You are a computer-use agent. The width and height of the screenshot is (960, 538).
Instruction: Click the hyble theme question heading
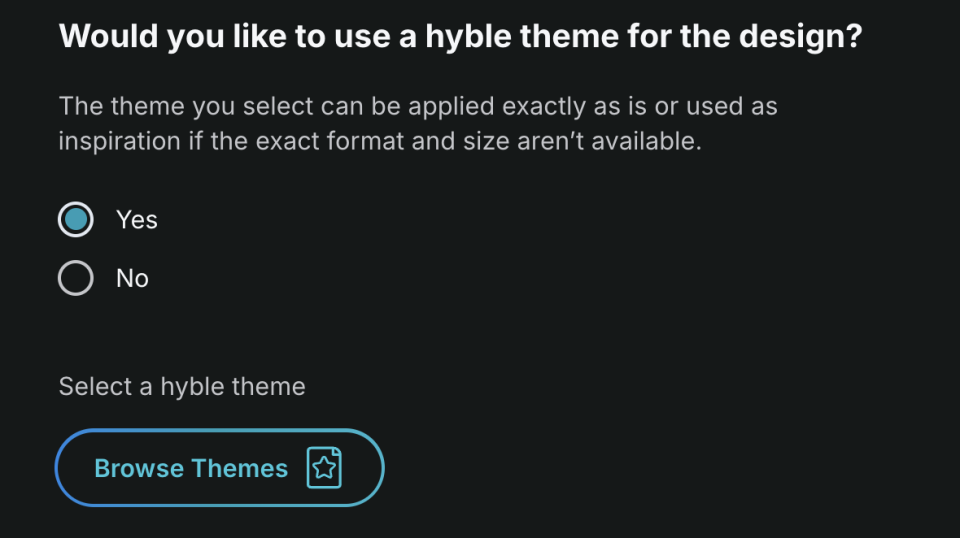pos(461,38)
